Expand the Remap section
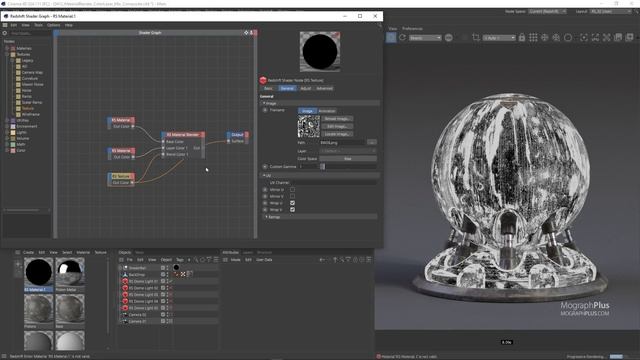The image size is (640, 360). [x=267, y=217]
